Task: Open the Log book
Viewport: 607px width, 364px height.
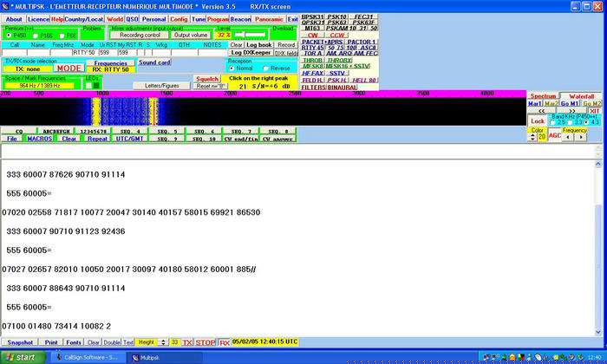Action: coord(259,45)
